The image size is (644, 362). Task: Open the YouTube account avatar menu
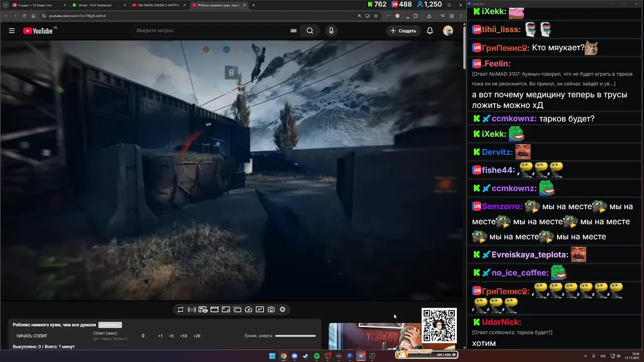448,31
